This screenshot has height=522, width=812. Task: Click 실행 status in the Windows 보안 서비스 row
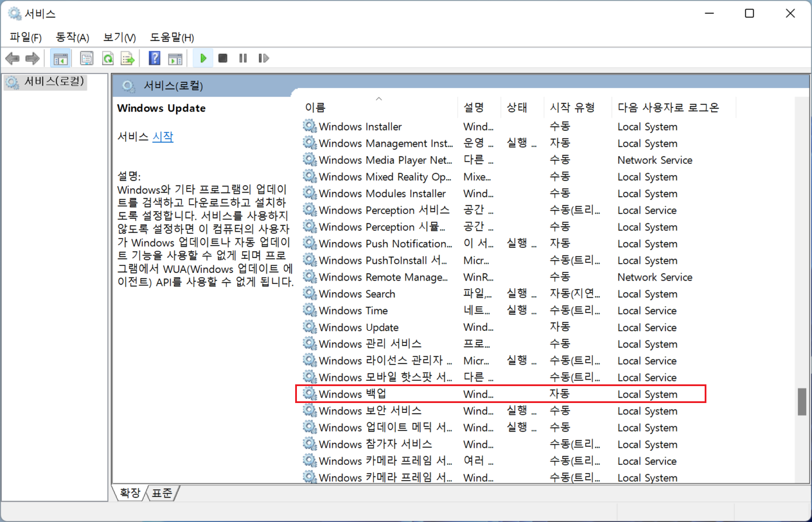(x=521, y=411)
